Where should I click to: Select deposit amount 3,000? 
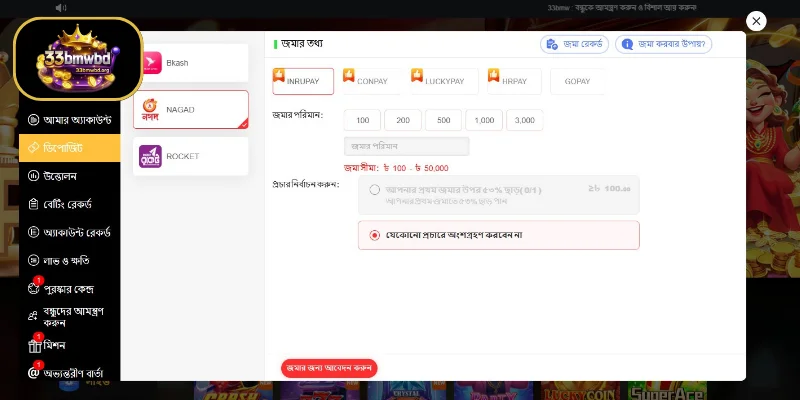(x=524, y=120)
